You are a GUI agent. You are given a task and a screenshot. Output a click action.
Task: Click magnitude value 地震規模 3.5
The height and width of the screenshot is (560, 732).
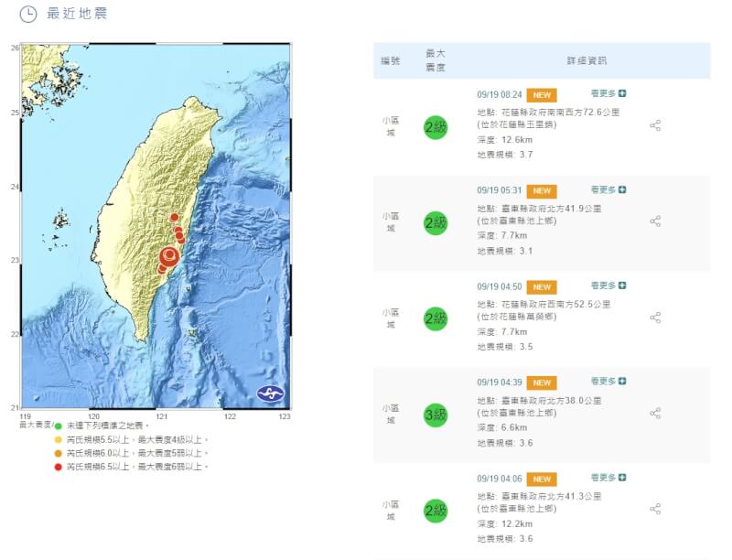click(x=505, y=347)
